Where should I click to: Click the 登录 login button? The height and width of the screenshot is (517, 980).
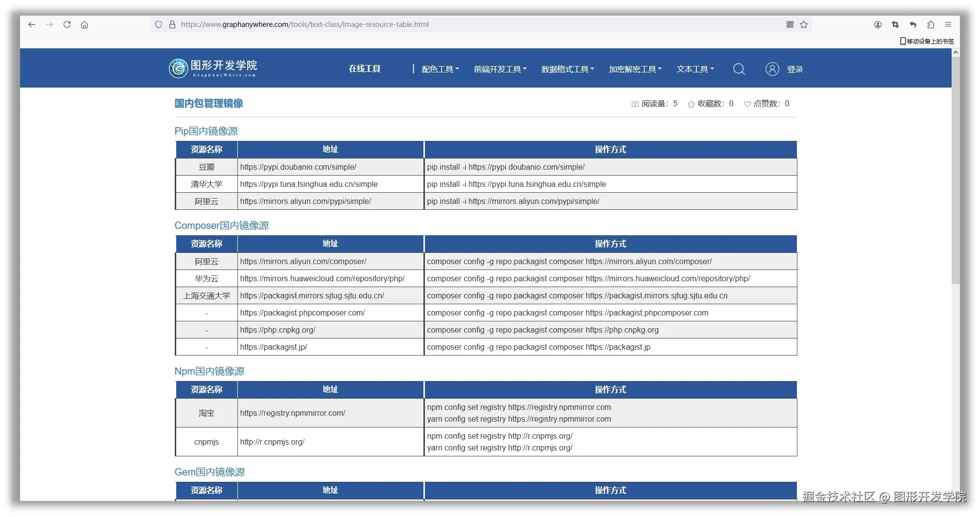(x=795, y=69)
